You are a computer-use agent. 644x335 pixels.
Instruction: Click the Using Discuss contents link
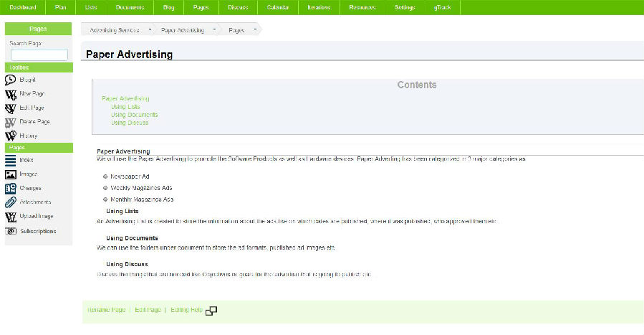point(130,123)
